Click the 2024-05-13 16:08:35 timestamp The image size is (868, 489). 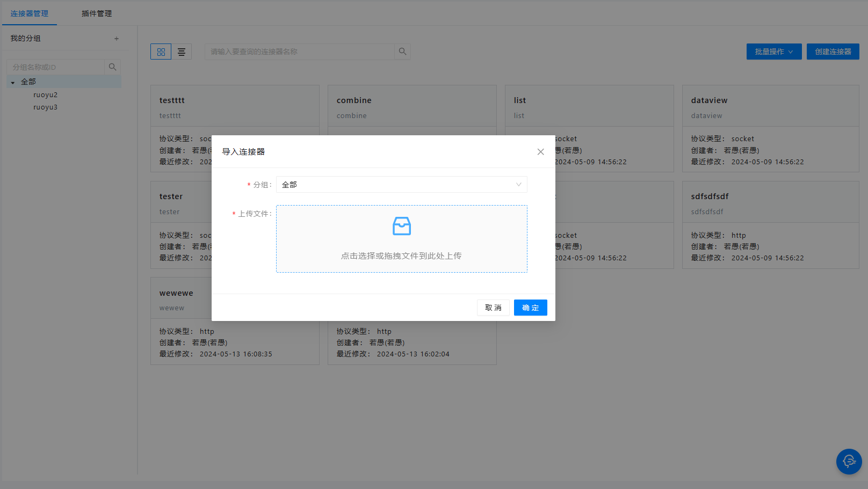[236, 354]
